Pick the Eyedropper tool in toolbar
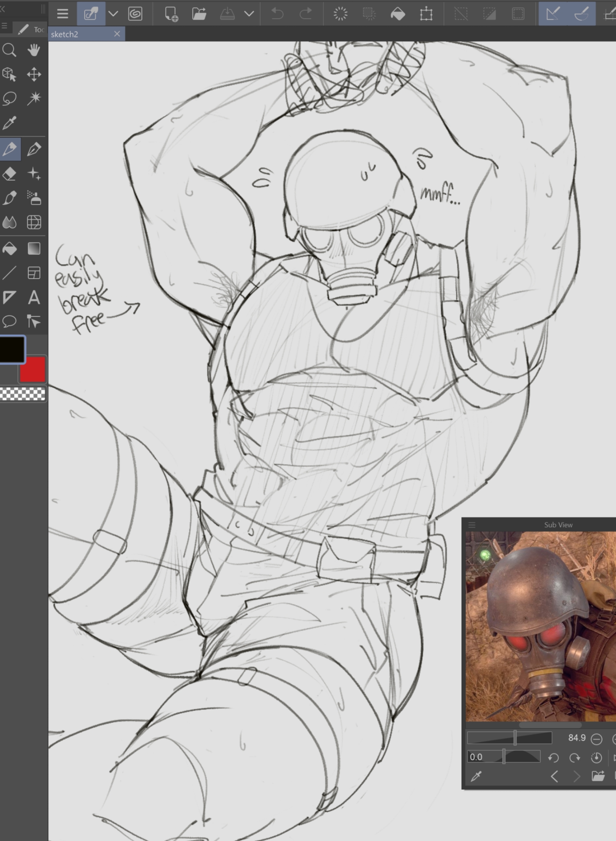616x841 pixels. pyautogui.click(x=9, y=123)
